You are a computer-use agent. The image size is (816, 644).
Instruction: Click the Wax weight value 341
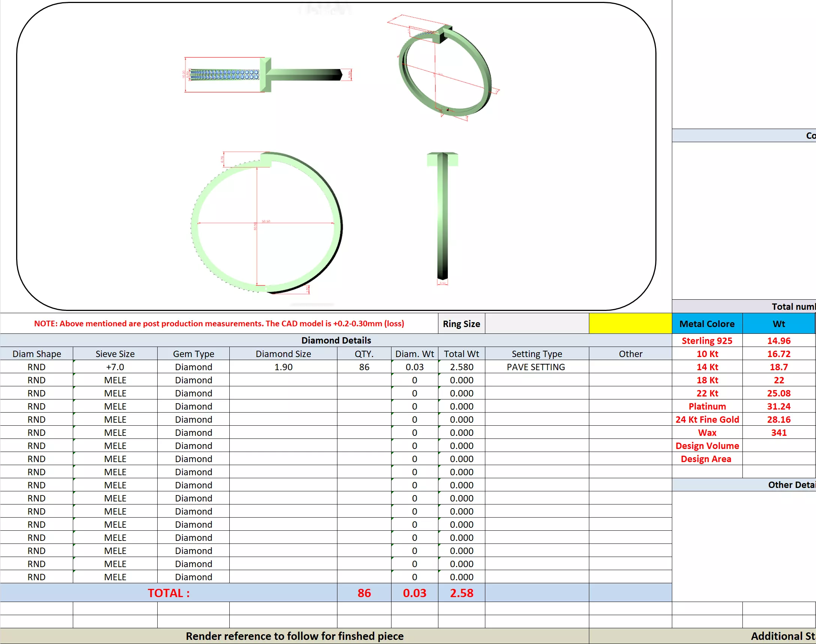click(778, 432)
